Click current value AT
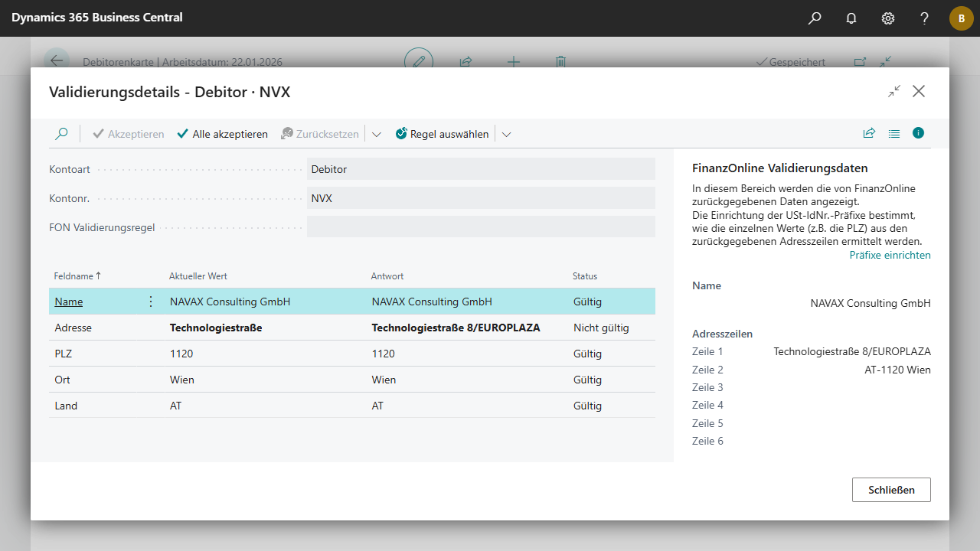Viewport: 980px width, 551px height. pos(176,406)
